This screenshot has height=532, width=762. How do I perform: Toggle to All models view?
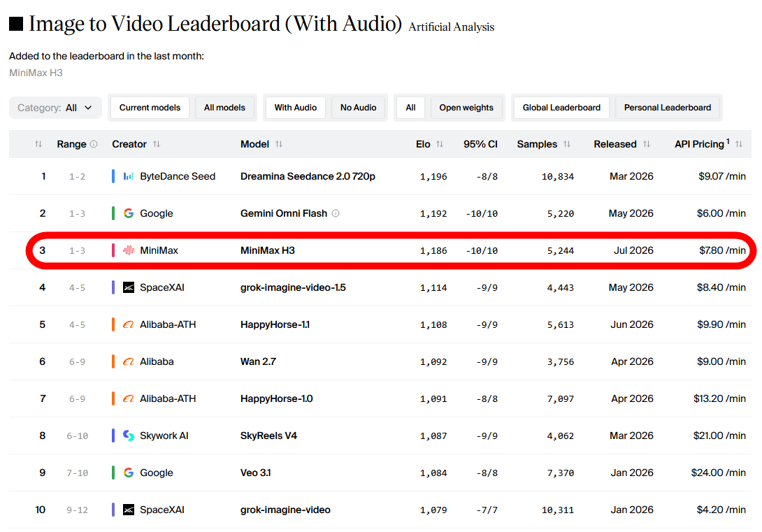224,108
